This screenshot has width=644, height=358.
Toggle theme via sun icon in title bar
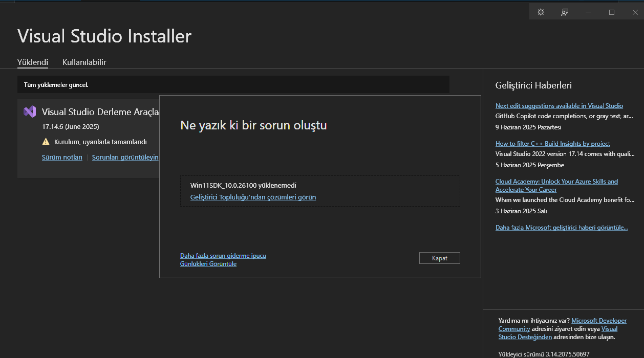[541, 12]
